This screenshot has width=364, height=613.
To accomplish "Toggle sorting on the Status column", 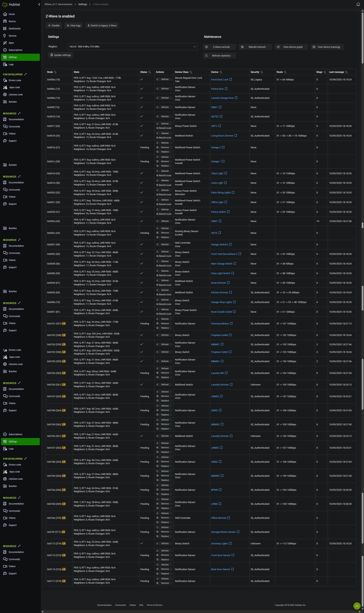I will [x=150, y=72].
